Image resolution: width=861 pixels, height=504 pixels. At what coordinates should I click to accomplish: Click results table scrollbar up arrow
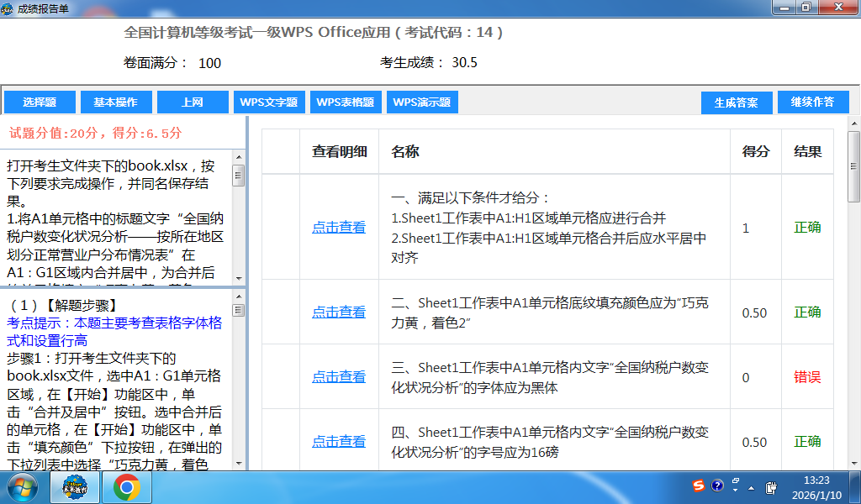click(x=854, y=124)
